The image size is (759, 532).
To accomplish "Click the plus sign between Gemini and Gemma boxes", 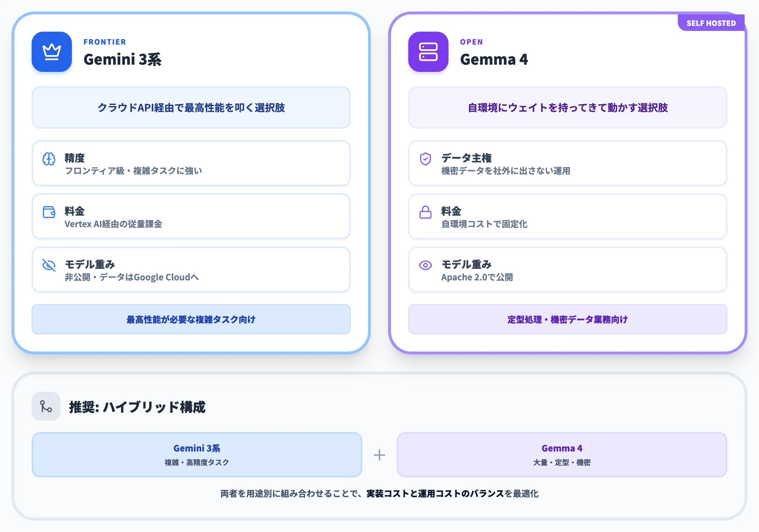I will [x=379, y=455].
